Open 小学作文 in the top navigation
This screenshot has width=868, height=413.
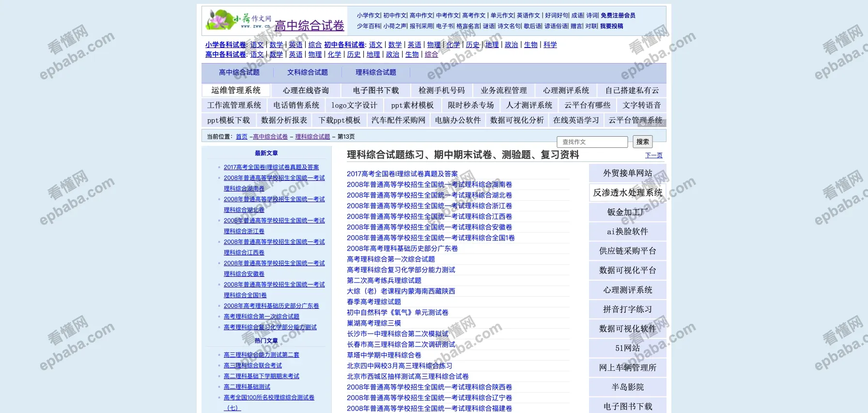(x=369, y=16)
